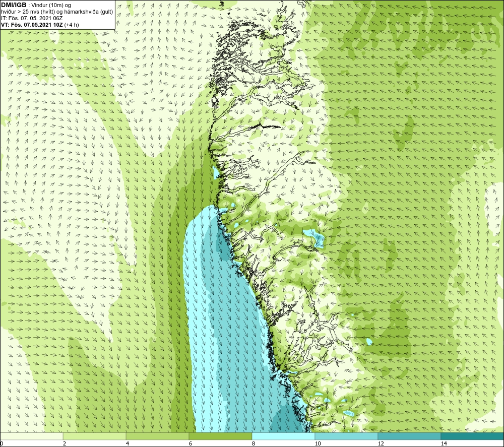Click the 'hviður > 25 m/s (hvítt)' legend line
Viewport: 504px width, 447px height.
click(57, 12)
